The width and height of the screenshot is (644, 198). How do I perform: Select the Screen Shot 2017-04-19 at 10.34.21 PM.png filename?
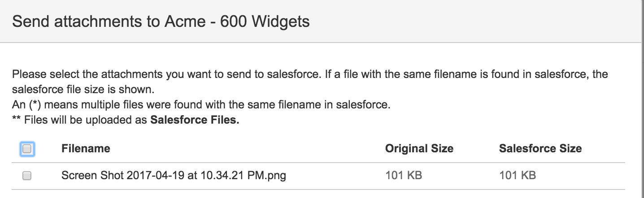tap(174, 176)
